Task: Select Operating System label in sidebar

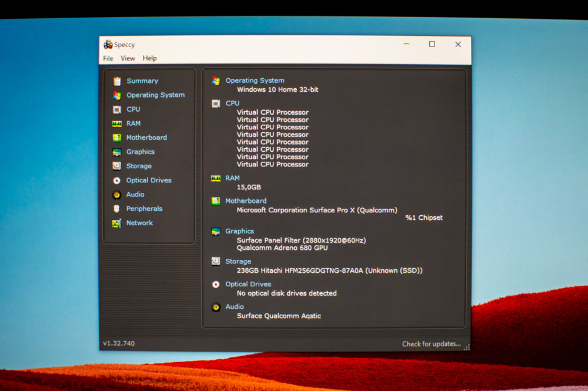Action: tap(155, 95)
